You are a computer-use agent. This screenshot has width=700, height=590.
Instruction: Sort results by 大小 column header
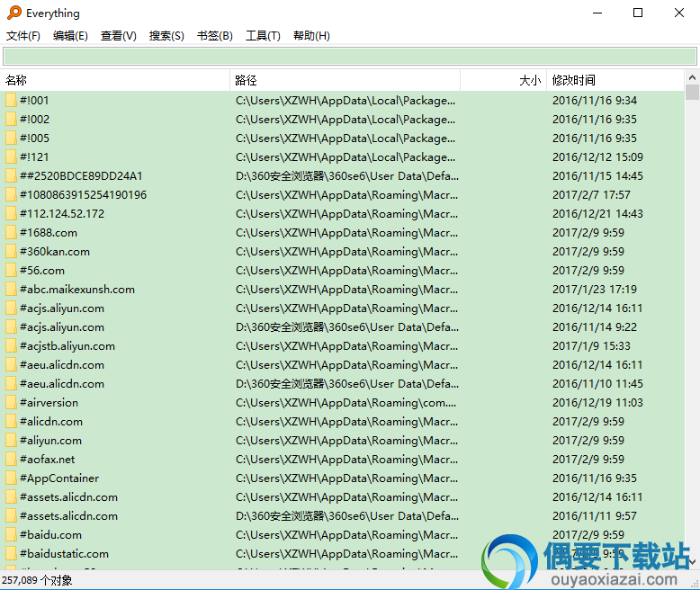[503, 80]
